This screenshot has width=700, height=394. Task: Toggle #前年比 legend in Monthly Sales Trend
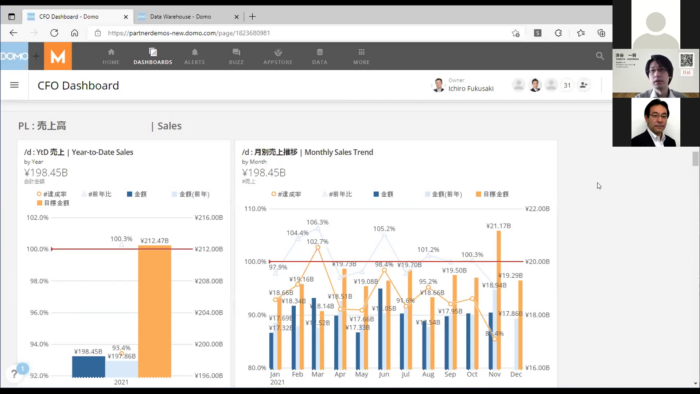(x=337, y=194)
